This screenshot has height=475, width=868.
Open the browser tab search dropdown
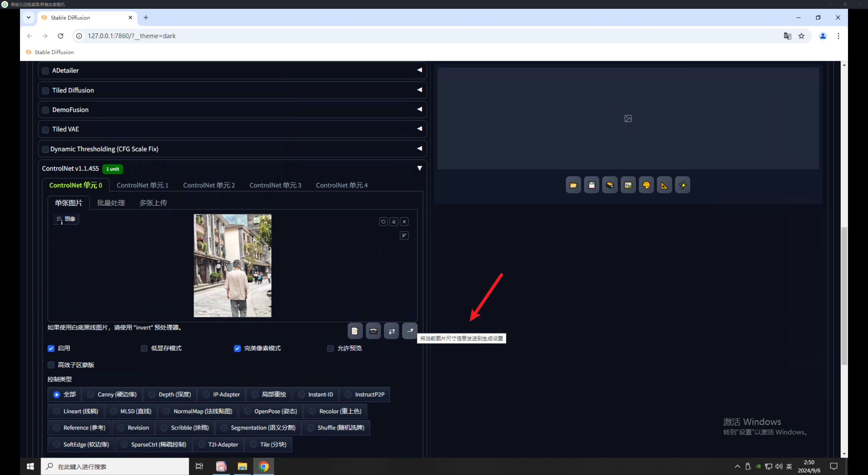point(28,17)
